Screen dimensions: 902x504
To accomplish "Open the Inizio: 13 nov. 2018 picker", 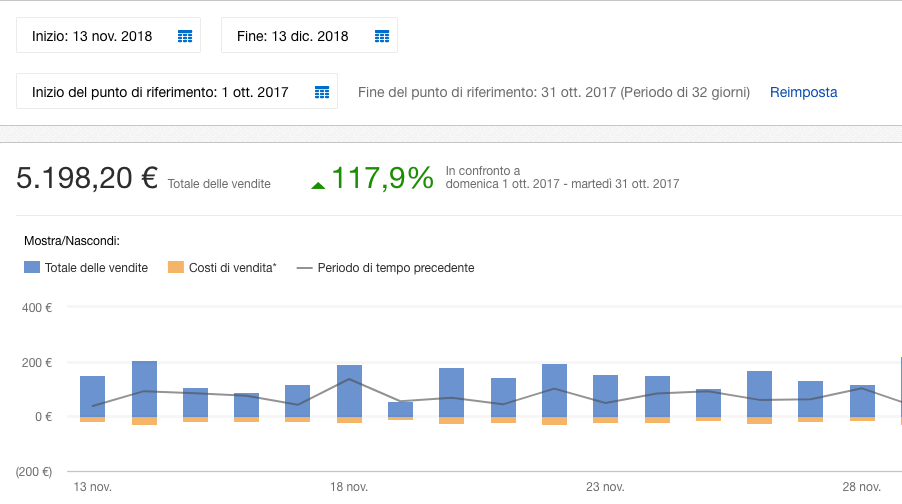I will [92, 36].
